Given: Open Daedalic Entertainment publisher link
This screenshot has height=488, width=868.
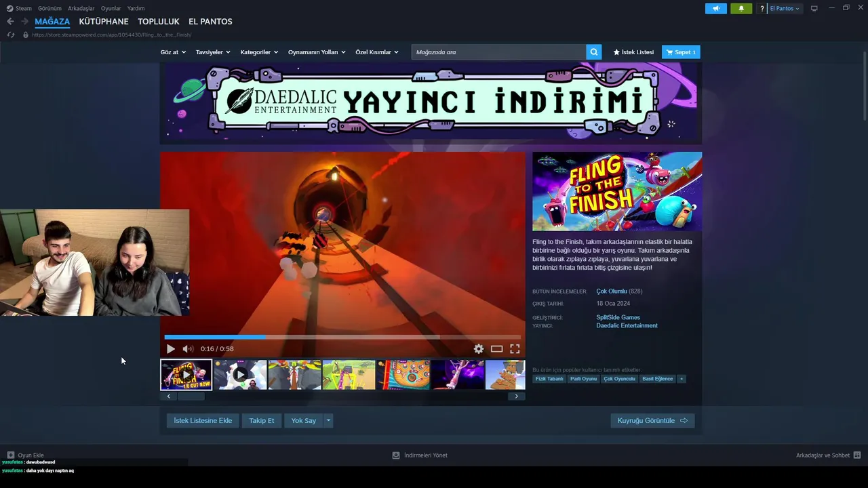Looking at the screenshot, I should pyautogui.click(x=627, y=326).
